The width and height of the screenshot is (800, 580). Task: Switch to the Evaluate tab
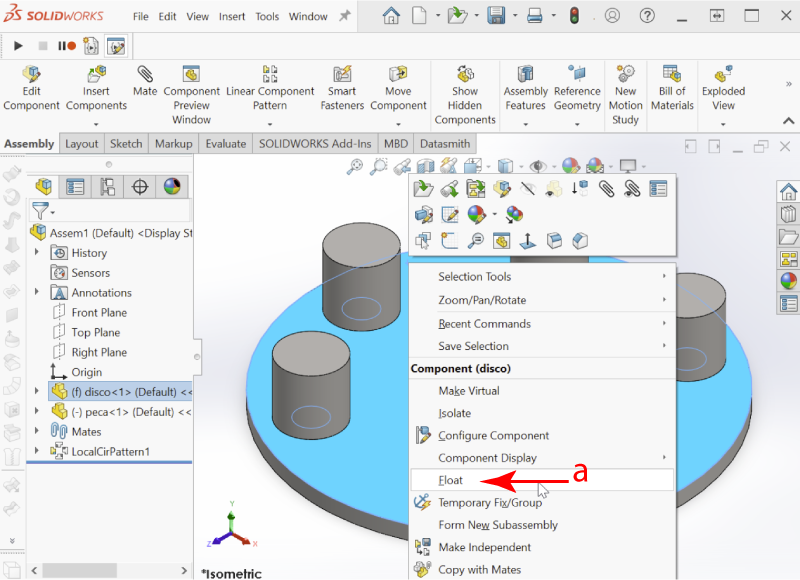coord(226,144)
